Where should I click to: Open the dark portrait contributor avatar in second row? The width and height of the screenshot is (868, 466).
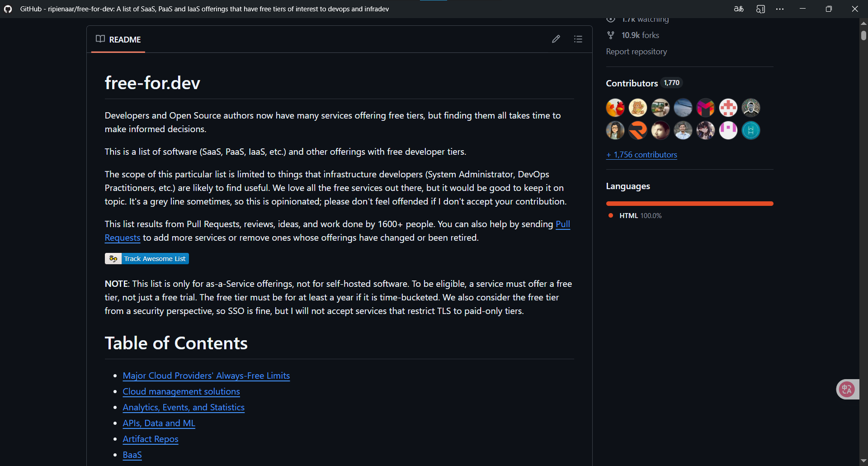pyautogui.click(x=660, y=130)
